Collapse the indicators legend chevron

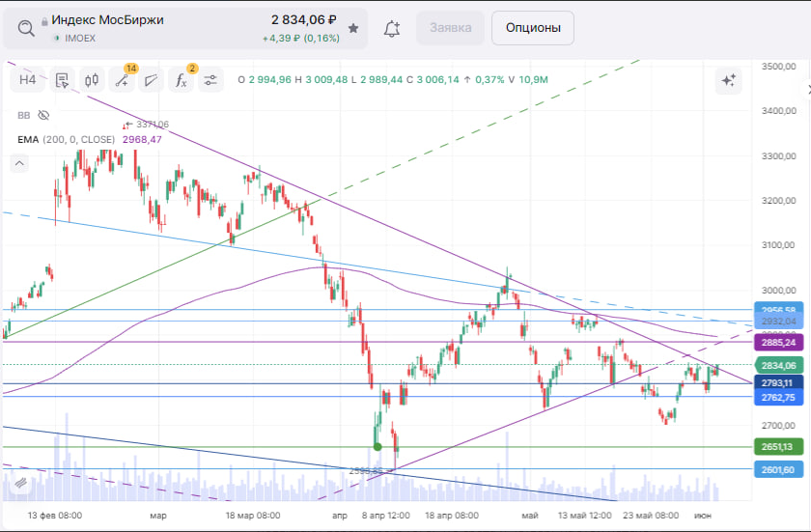coord(18,164)
